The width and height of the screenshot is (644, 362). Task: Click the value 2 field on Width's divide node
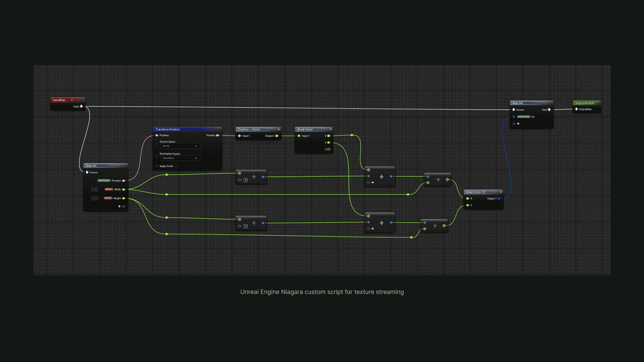point(246,180)
